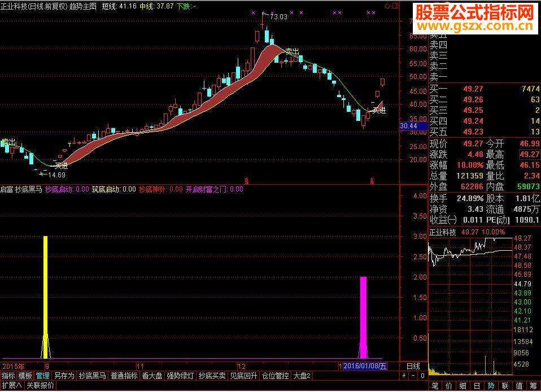Click the 中线: 37.87 label
Screen dimensions: 541x392
pyautogui.click(x=156, y=6)
